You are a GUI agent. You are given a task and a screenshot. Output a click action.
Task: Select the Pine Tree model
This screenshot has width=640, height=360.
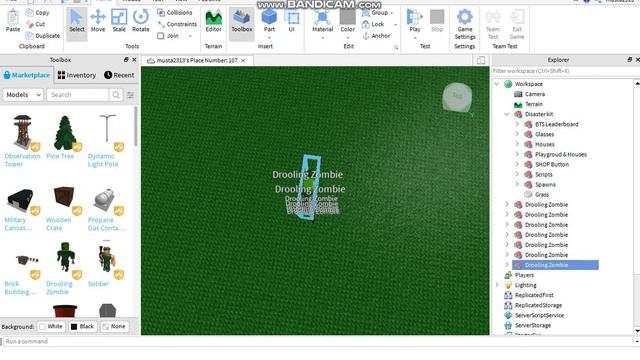point(64,137)
